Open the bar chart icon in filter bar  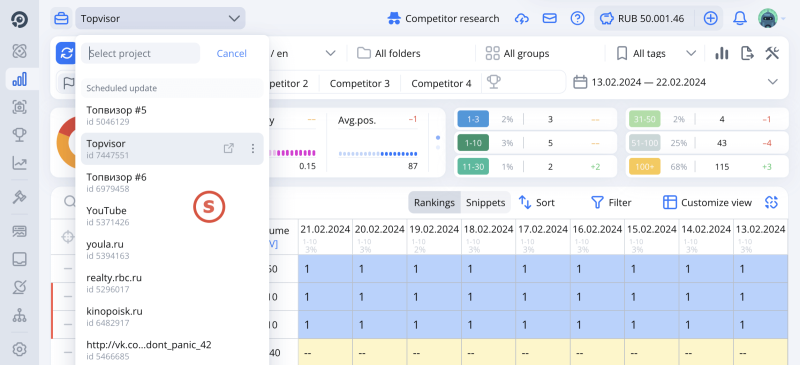pyautogui.click(x=721, y=53)
